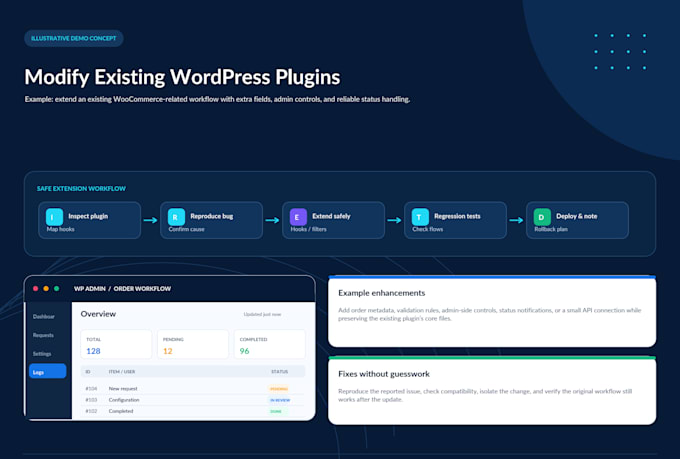Click the Total 128 stat card
Image resolution: width=680 pixels, height=459 pixels.
(116, 344)
